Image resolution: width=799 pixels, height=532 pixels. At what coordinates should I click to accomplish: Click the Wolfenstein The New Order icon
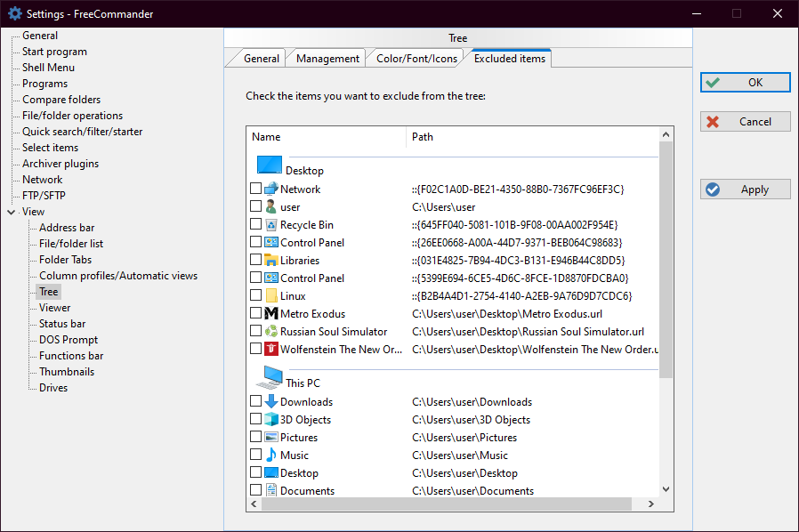click(x=271, y=350)
